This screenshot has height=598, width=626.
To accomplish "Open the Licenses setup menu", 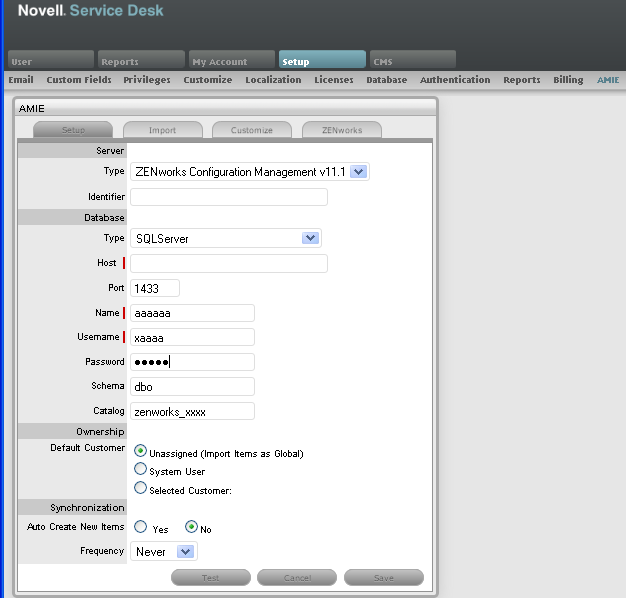I will pos(334,80).
